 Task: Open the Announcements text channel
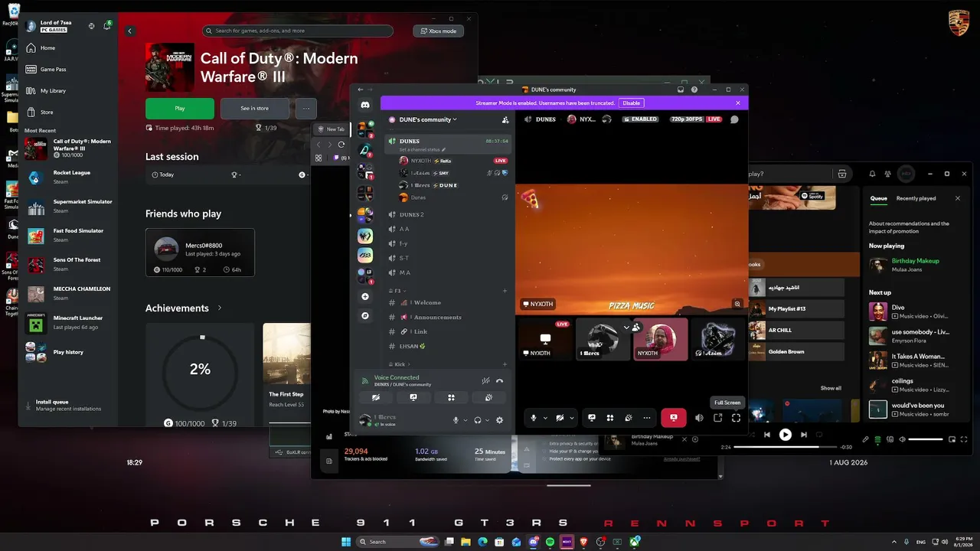coord(447,317)
